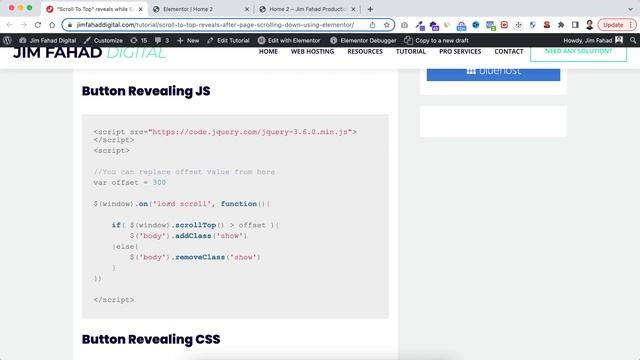Click the 'var offset = 300' line

tap(130, 182)
